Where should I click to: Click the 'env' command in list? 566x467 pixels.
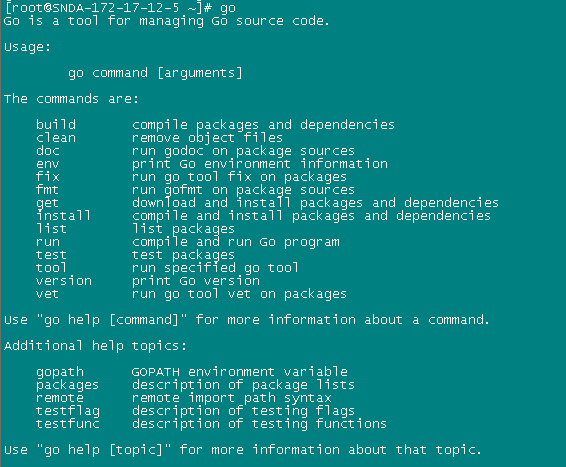(x=48, y=164)
